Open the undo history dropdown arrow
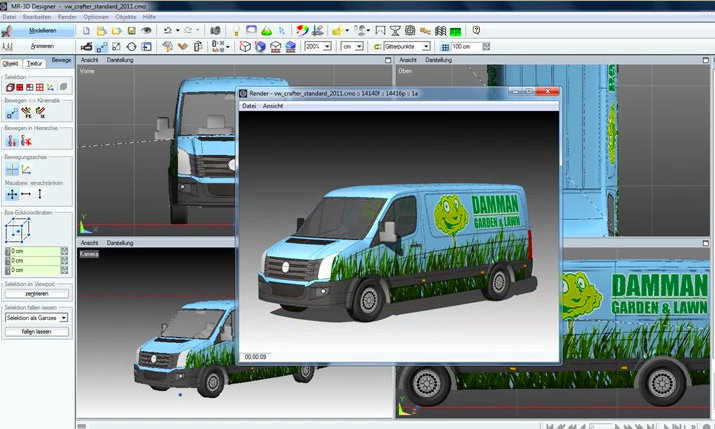Image resolution: width=715 pixels, height=429 pixels. pos(177,31)
